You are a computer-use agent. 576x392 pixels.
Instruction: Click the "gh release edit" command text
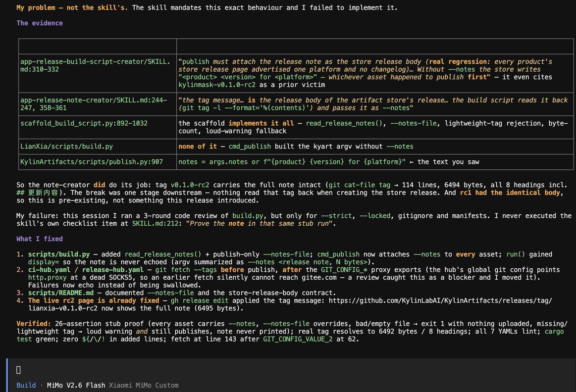coord(200,300)
